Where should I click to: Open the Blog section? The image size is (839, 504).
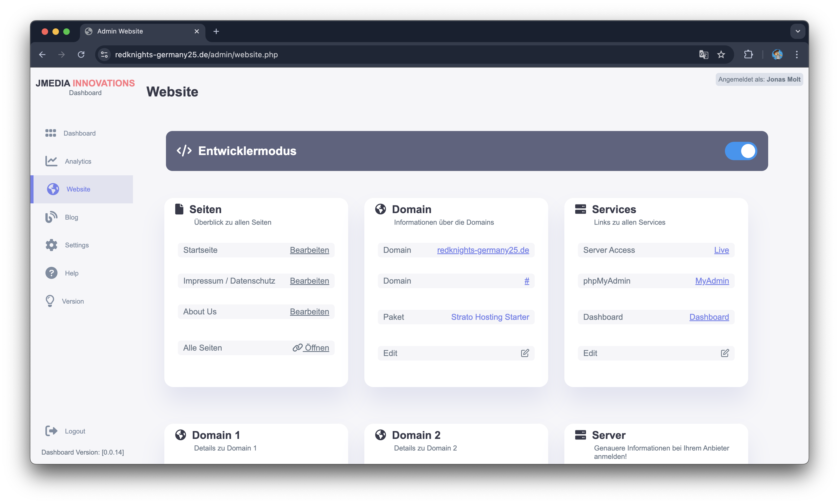[x=82, y=217]
